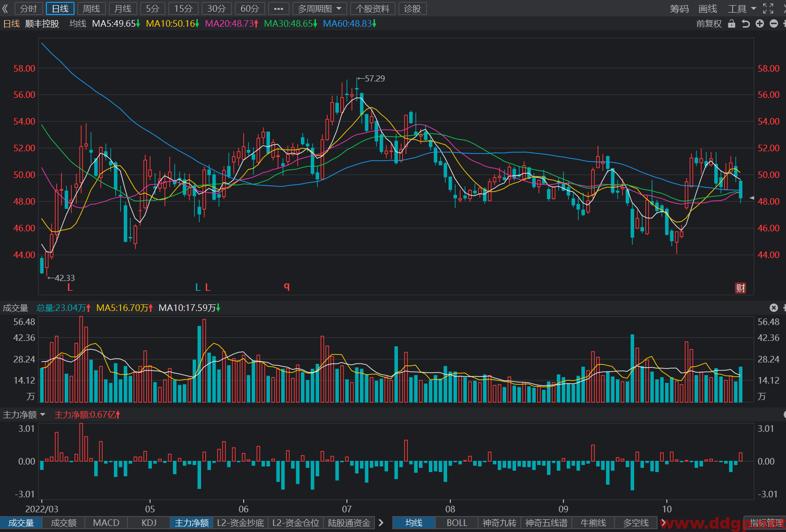Viewport: 786px width, 532px height.
Task: Zoom out the chart with minus icon
Action: point(774,23)
